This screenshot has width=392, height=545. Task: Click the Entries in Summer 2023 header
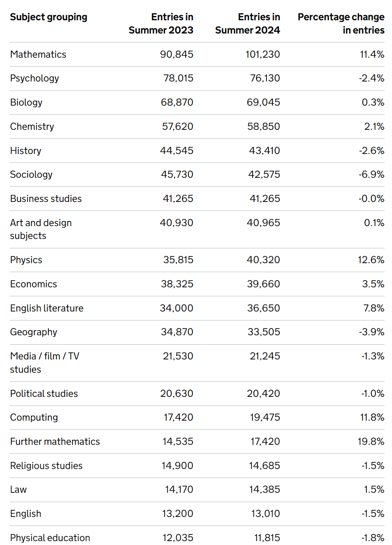click(x=161, y=23)
